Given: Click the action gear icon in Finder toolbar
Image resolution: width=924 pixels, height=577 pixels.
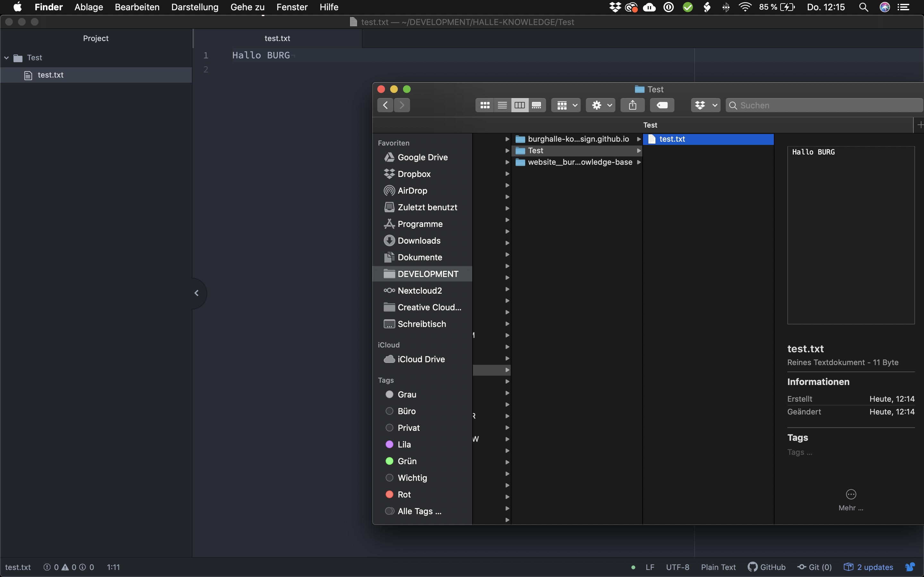Looking at the screenshot, I should click(x=599, y=105).
